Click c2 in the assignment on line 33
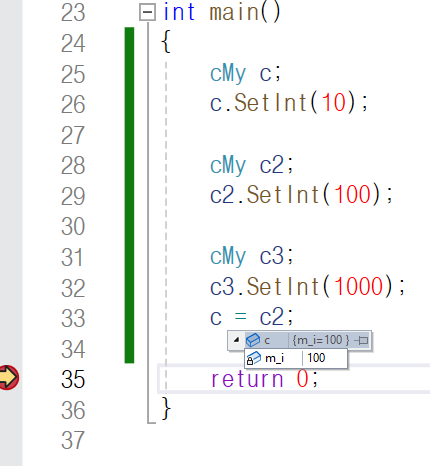Image resolution: width=430 pixels, height=466 pixels. point(272,317)
